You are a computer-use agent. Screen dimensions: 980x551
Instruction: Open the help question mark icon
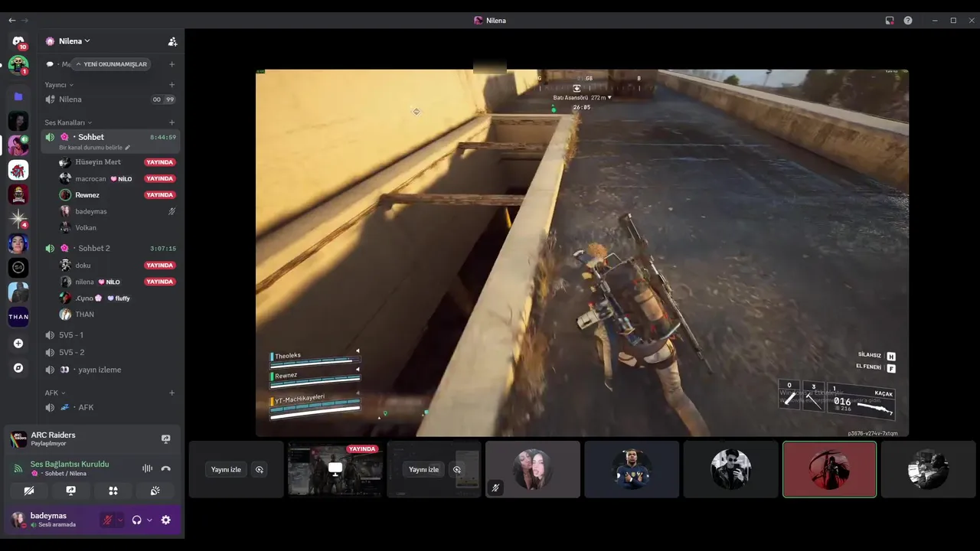click(908, 21)
